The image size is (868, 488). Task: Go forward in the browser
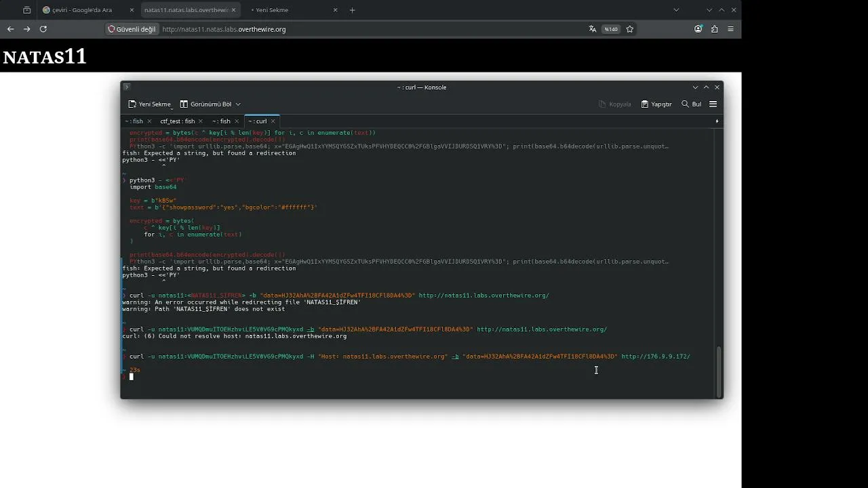(x=26, y=29)
